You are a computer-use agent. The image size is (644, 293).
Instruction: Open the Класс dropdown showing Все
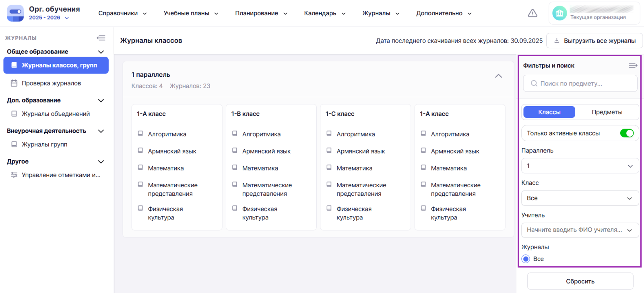[x=580, y=198]
